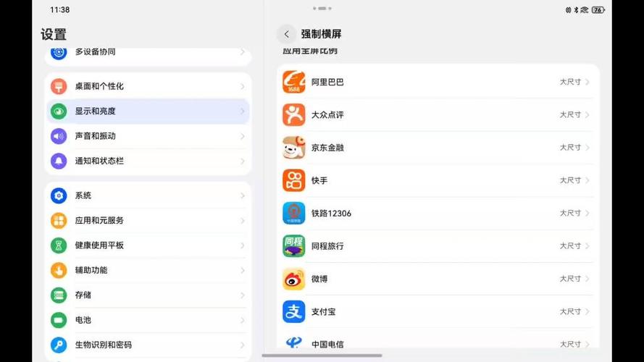Tap the 多设备协同 settings icon
Viewport: 644px width, 362px height.
59,53
